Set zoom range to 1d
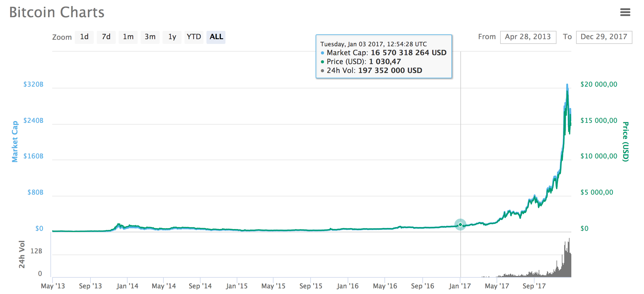This screenshot has height=294, width=644. click(84, 37)
